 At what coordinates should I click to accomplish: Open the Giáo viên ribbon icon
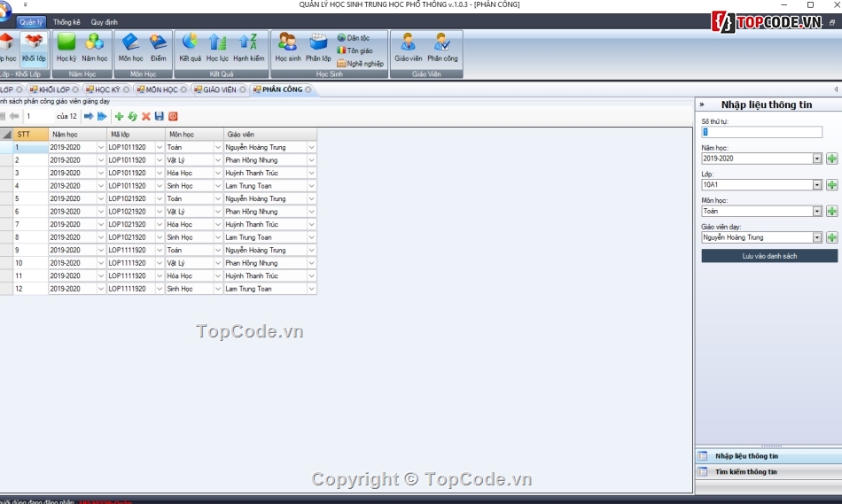click(x=408, y=46)
